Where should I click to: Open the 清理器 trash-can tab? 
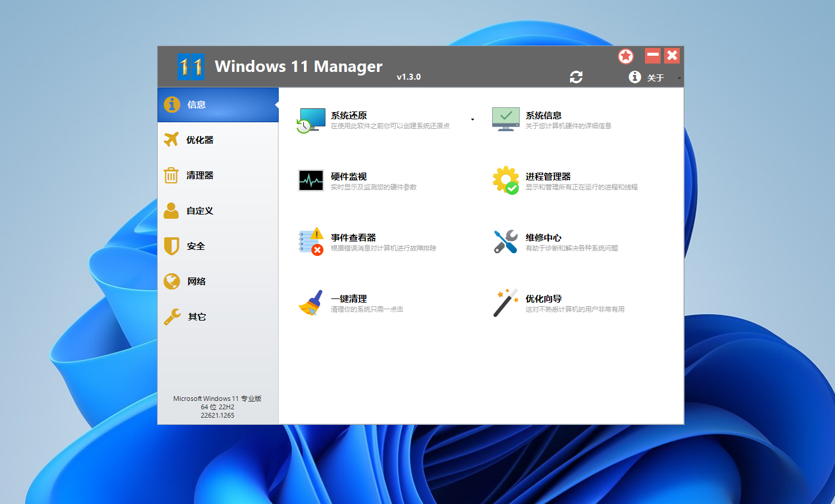(218, 175)
